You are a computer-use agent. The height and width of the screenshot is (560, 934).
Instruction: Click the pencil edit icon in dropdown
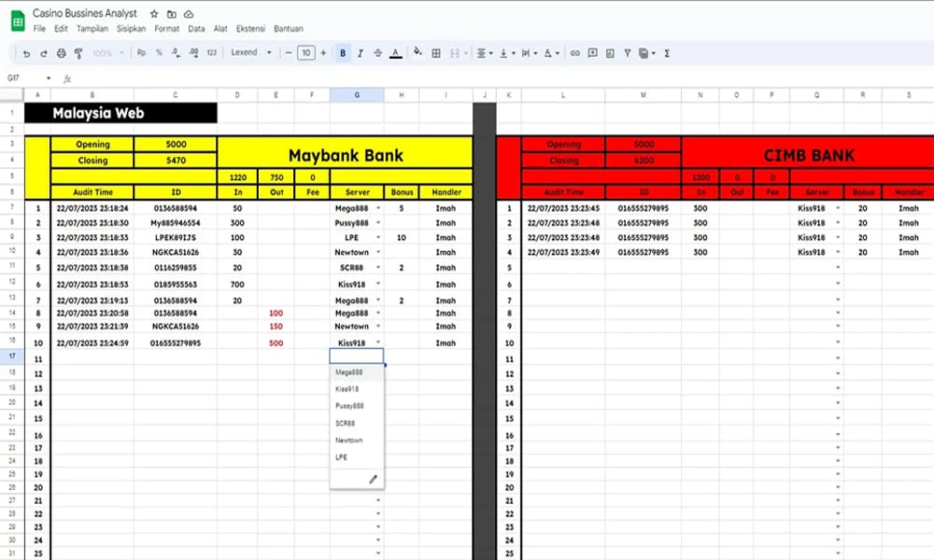373,479
